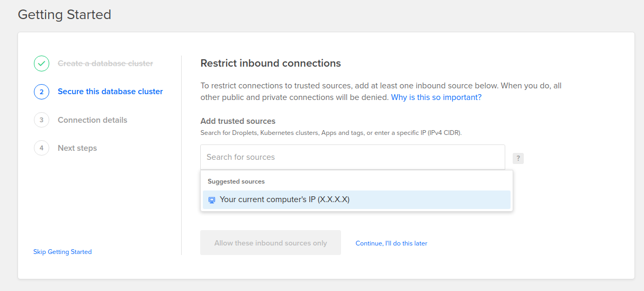Image resolution: width=644 pixels, height=291 pixels.
Task: Open 'Why is this so important?' link
Action: pos(436,97)
